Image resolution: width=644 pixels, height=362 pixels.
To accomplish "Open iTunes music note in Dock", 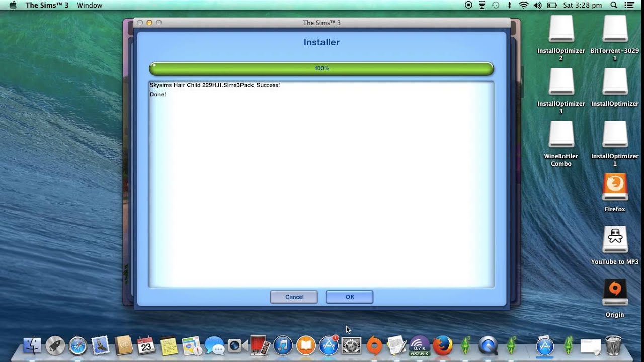I will click(283, 345).
